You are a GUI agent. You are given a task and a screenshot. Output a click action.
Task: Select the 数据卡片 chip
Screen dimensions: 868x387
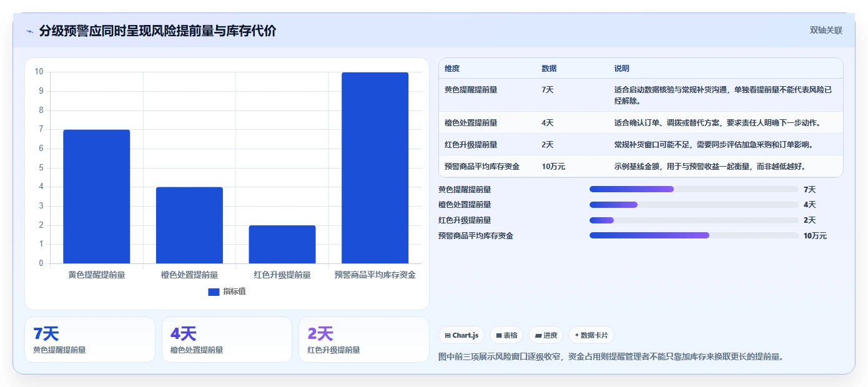(591, 335)
